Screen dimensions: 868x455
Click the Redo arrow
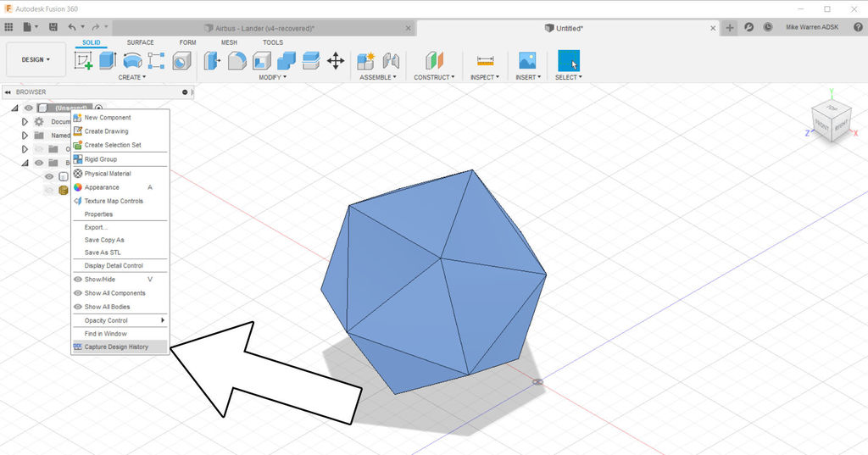tap(95, 26)
